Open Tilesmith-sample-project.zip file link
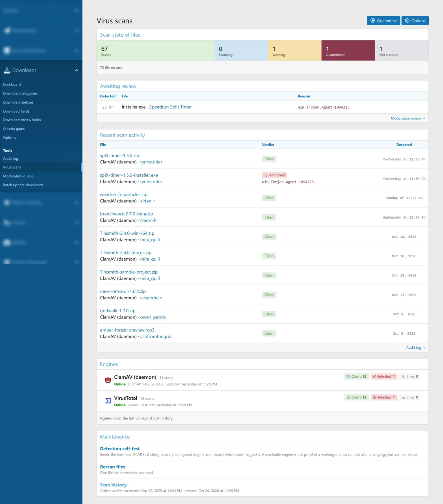Screen dimensions: 443x504 (128, 272)
